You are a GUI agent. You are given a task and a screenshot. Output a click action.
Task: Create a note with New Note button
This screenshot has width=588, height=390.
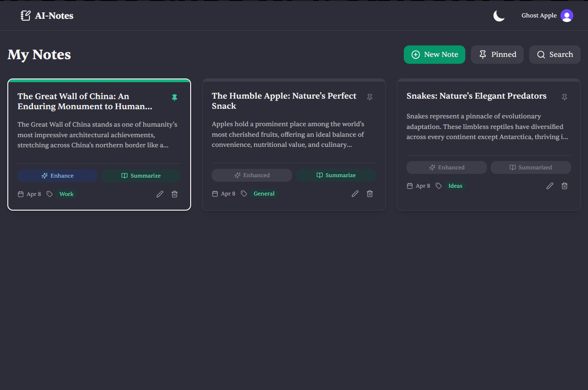point(435,55)
